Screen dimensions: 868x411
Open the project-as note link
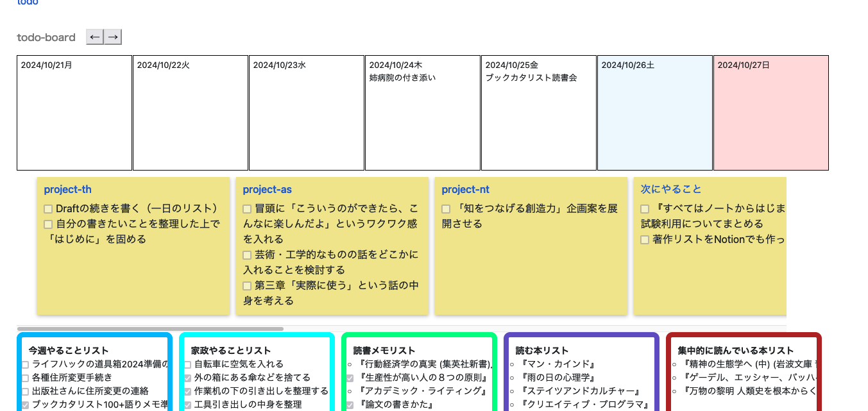267,189
